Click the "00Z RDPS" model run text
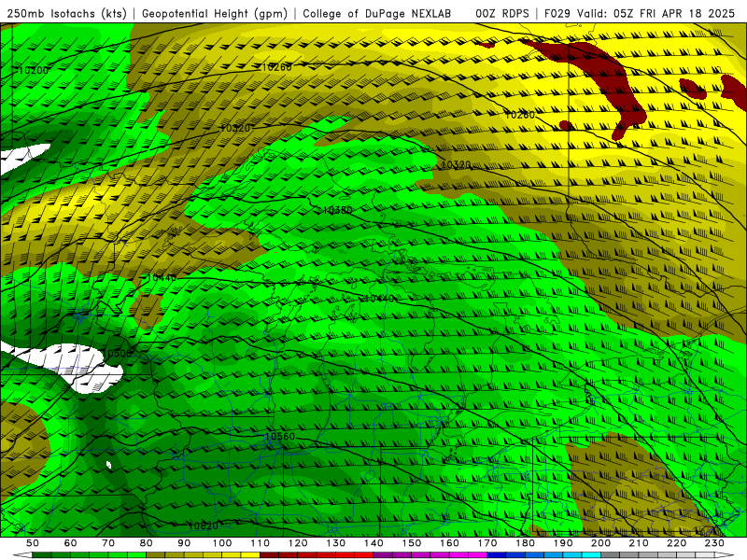 (x=501, y=14)
